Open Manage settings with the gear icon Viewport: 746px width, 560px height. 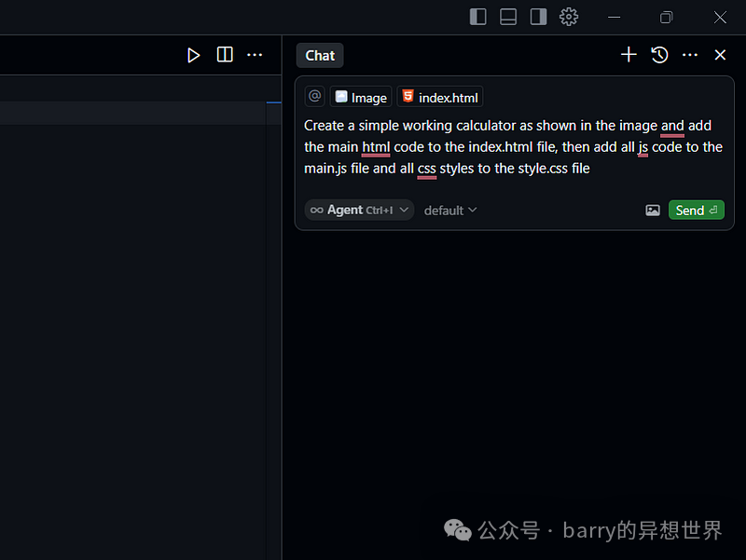click(x=569, y=17)
